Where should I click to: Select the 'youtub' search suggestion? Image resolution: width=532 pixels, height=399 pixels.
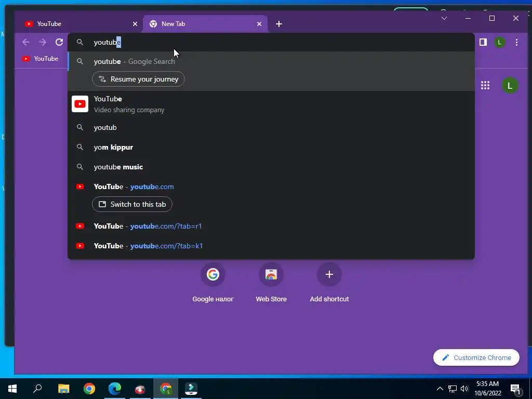[271, 128]
